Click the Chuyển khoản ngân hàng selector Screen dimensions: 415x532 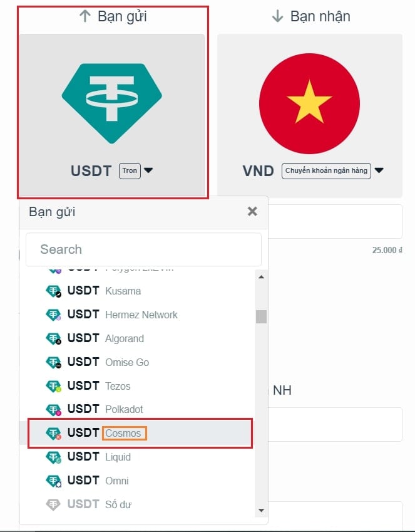[326, 170]
